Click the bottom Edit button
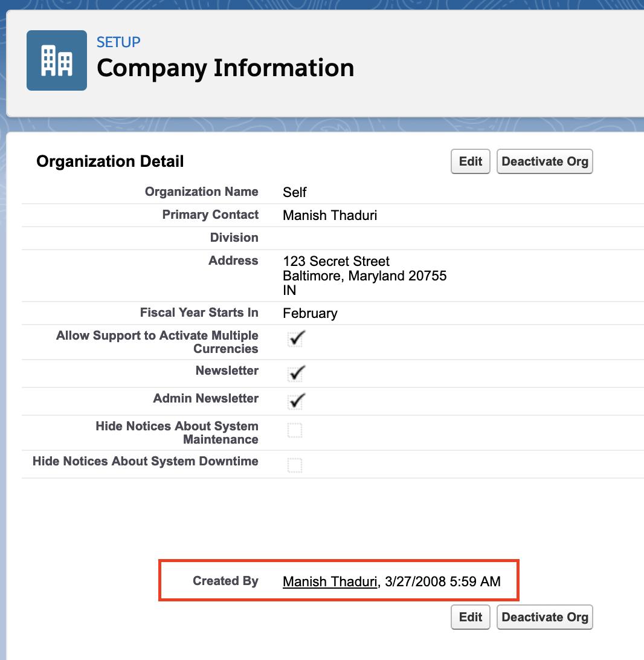 [470, 617]
